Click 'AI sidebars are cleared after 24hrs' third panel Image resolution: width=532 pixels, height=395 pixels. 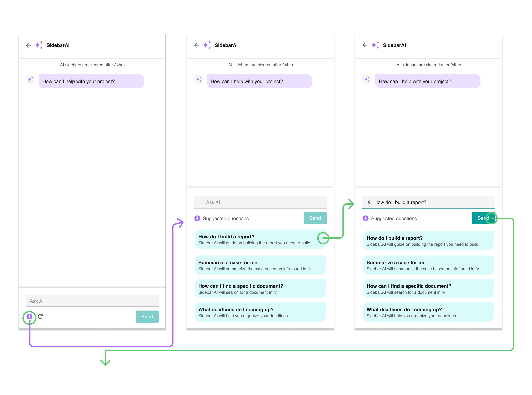pos(428,65)
